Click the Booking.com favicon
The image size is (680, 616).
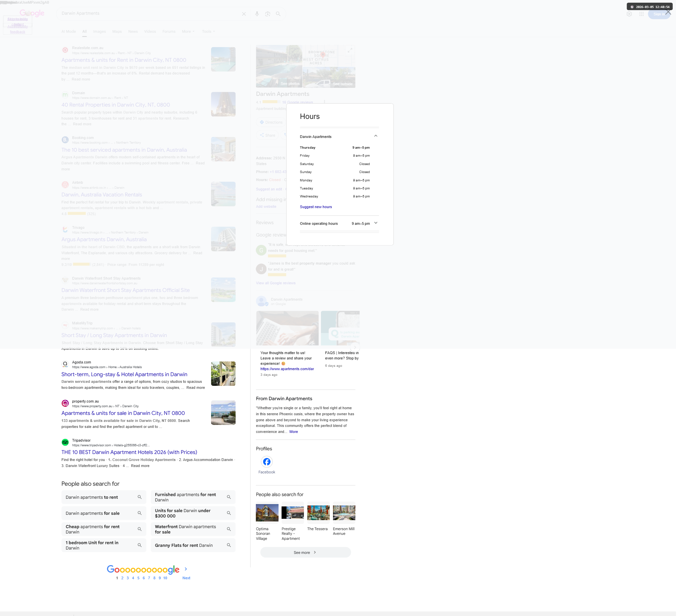pyautogui.click(x=65, y=140)
